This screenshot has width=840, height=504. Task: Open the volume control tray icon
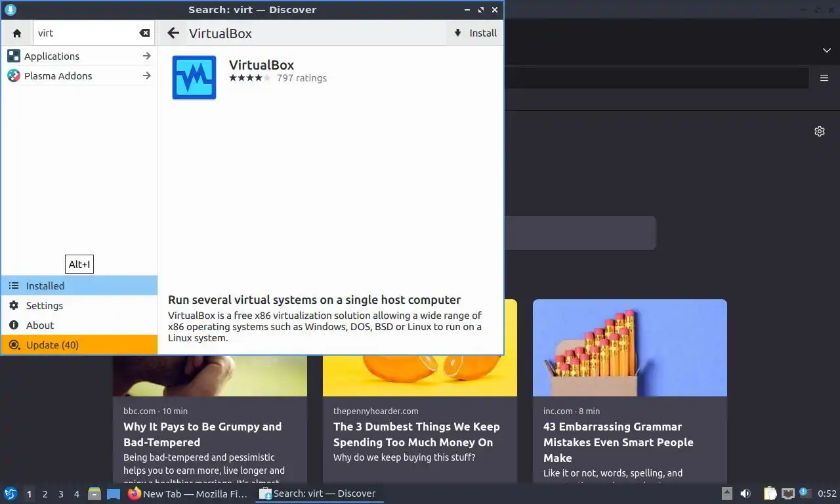pyautogui.click(x=745, y=493)
